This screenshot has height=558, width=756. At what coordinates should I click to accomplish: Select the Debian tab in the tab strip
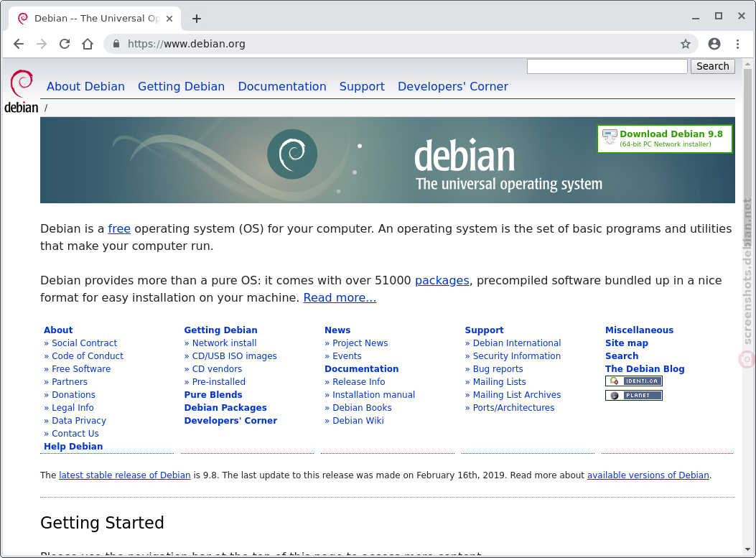click(95, 19)
